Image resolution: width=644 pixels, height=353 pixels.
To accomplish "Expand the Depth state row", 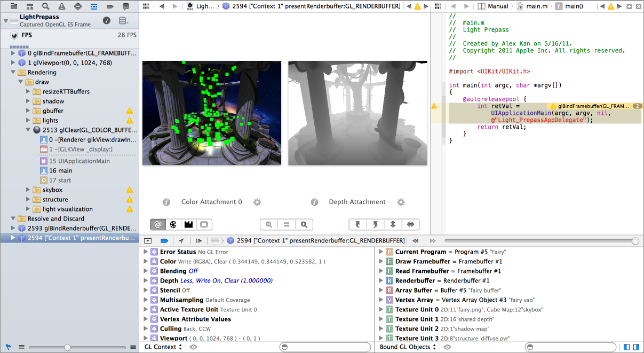I will pyautogui.click(x=146, y=280).
